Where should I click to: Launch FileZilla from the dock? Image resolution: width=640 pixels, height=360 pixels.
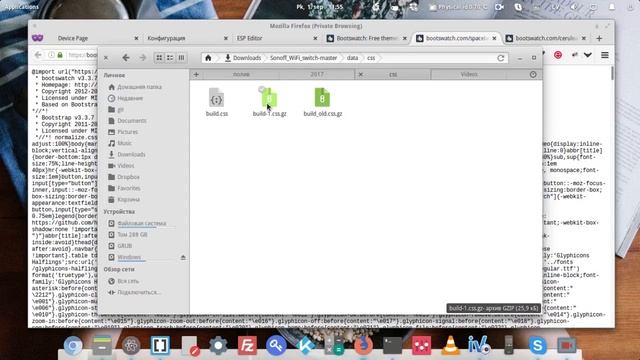tap(247, 346)
